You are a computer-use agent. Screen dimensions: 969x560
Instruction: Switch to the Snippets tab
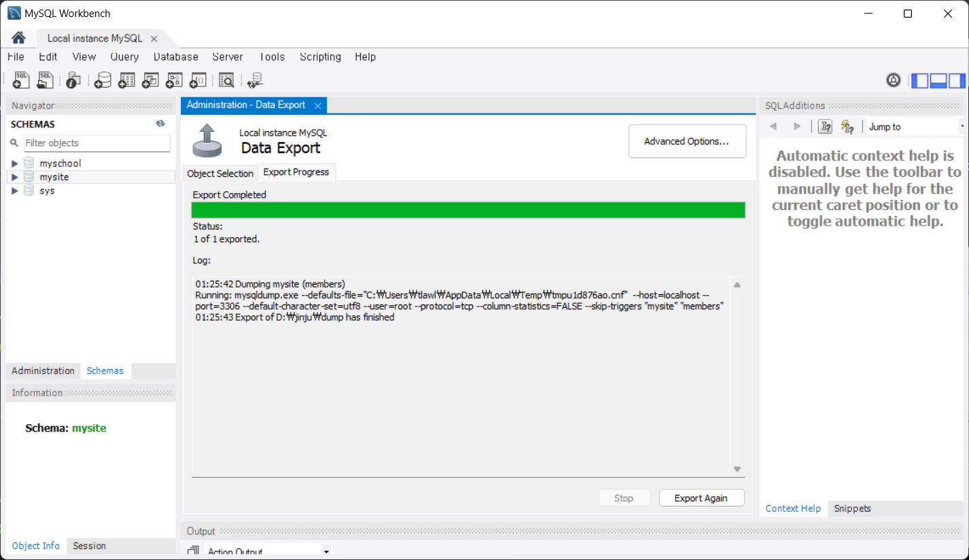tap(853, 508)
